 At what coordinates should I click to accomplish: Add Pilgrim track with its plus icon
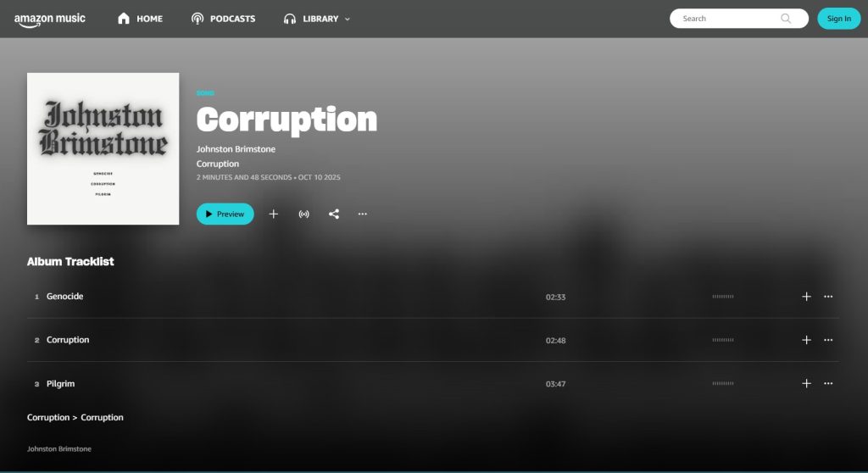[807, 383]
